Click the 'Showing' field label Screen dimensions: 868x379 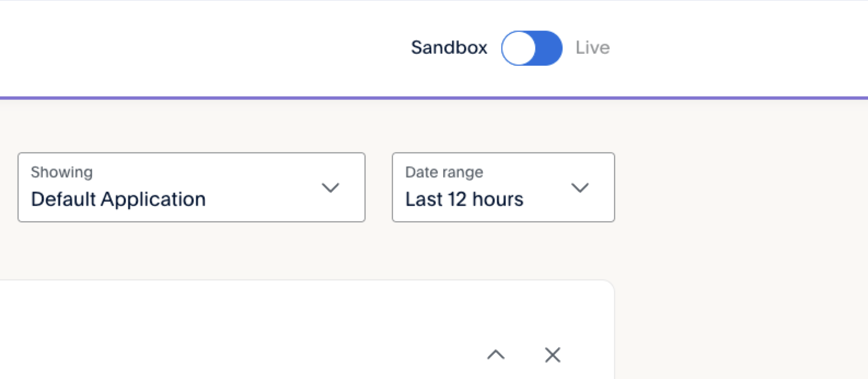click(x=62, y=172)
